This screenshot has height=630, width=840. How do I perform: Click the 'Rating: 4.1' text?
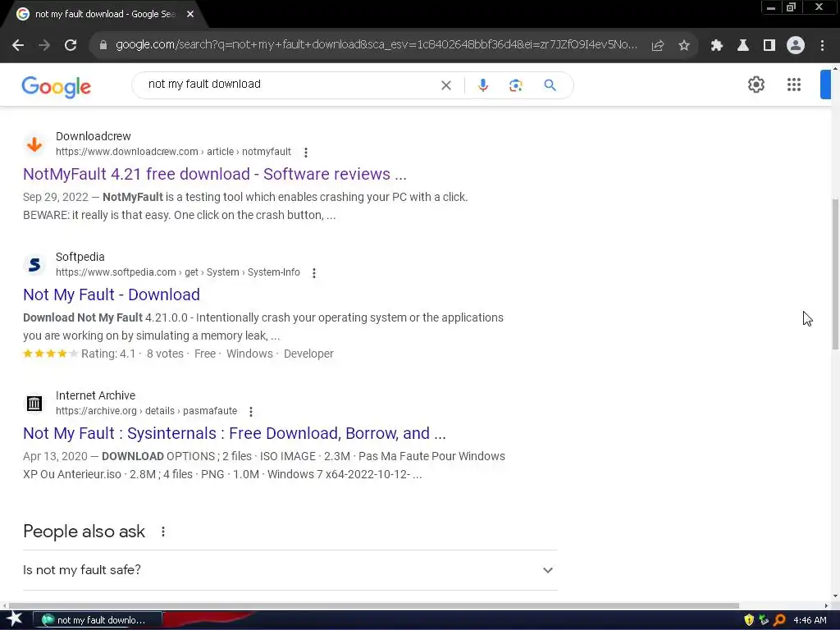click(108, 354)
